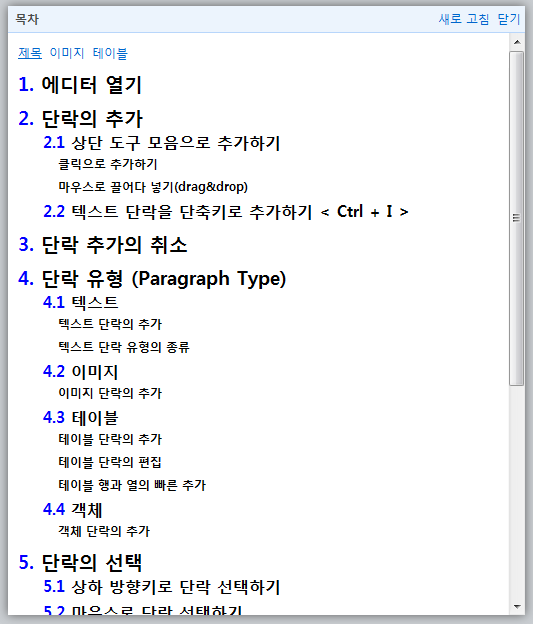Open section 2.2 about the Ctrl + I shortcut
The height and width of the screenshot is (624, 533).
click(226, 211)
